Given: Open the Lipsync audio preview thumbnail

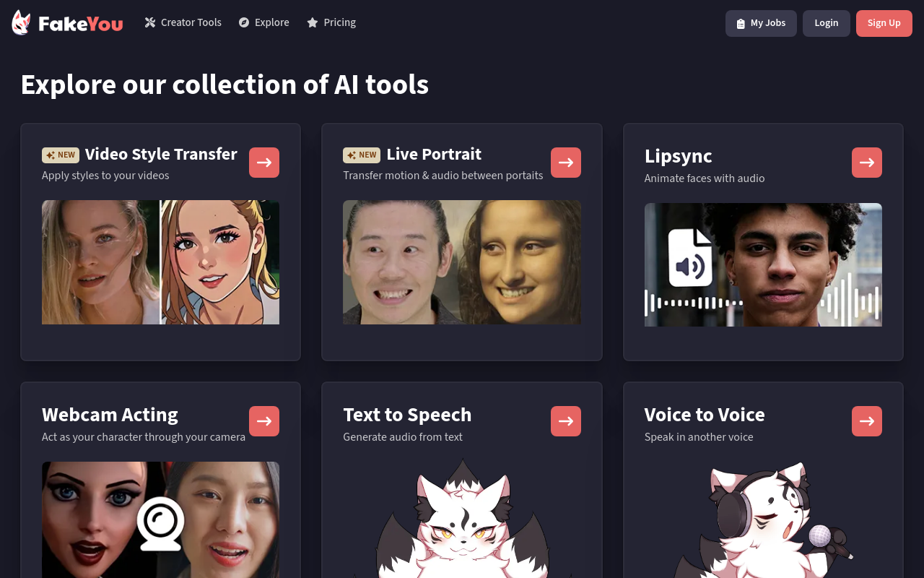Looking at the screenshot, I should (763, 264).
